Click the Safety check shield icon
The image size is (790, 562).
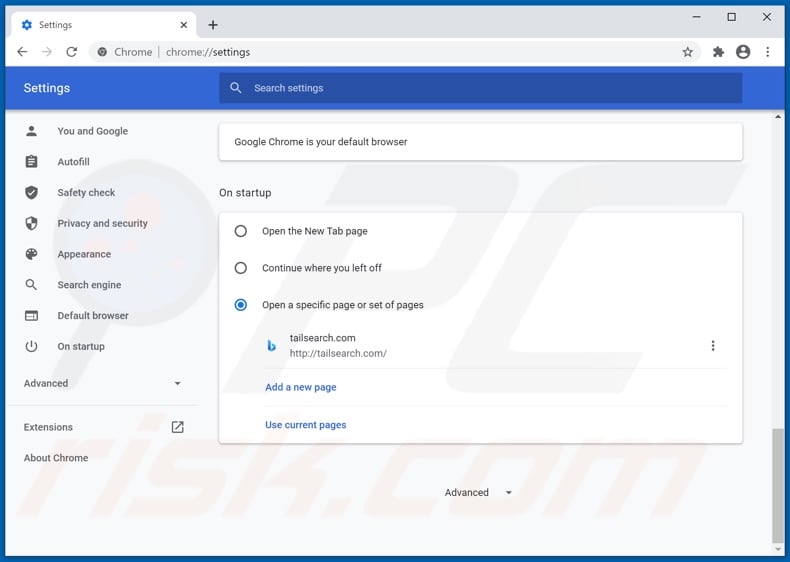(31, 193)
